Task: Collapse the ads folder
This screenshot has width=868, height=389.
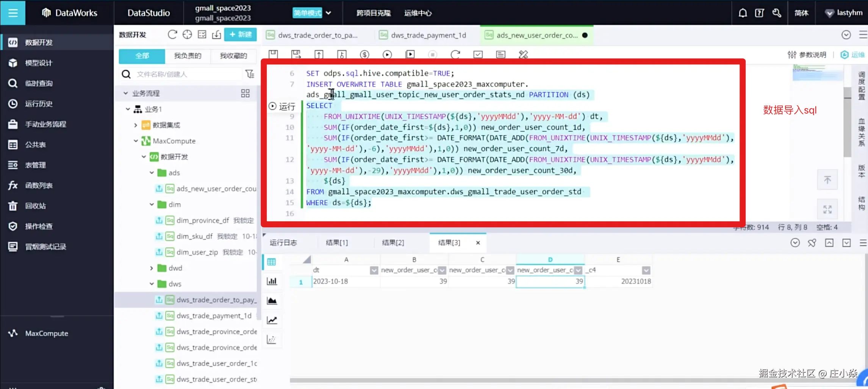Action: coord(152,173)
